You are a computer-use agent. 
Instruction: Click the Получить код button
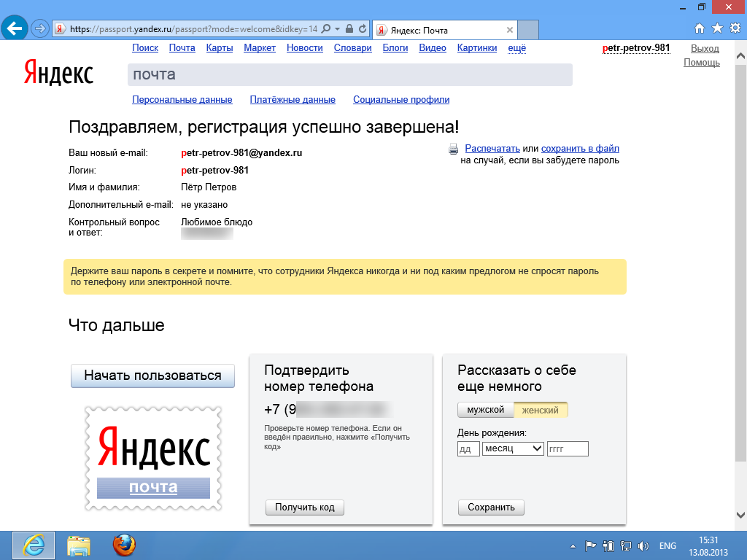pyautogui.click(x=304, y=507)
